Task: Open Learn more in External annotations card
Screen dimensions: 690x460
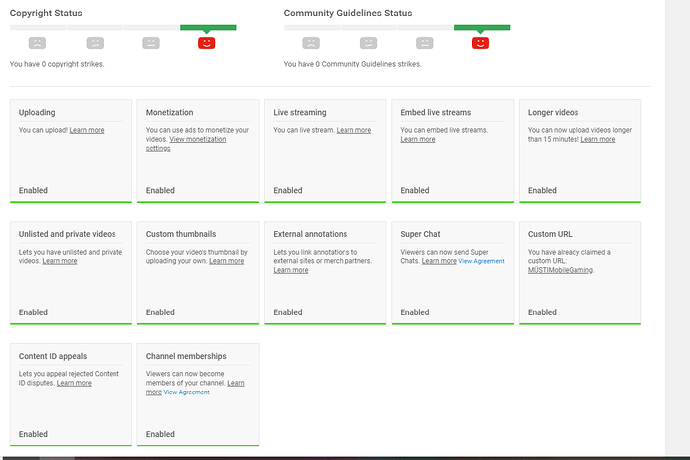Action: pyautogui.click(x=290, y=270)
